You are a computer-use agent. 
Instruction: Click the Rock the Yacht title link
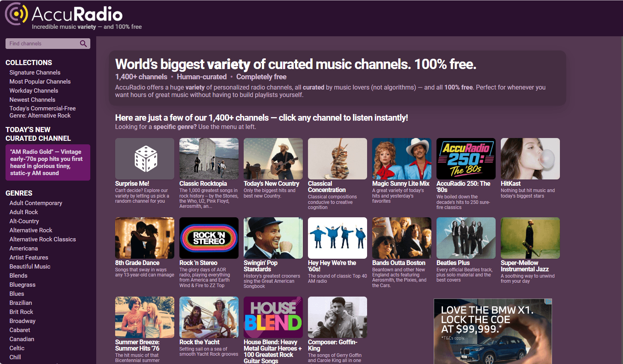coord(200,342)
